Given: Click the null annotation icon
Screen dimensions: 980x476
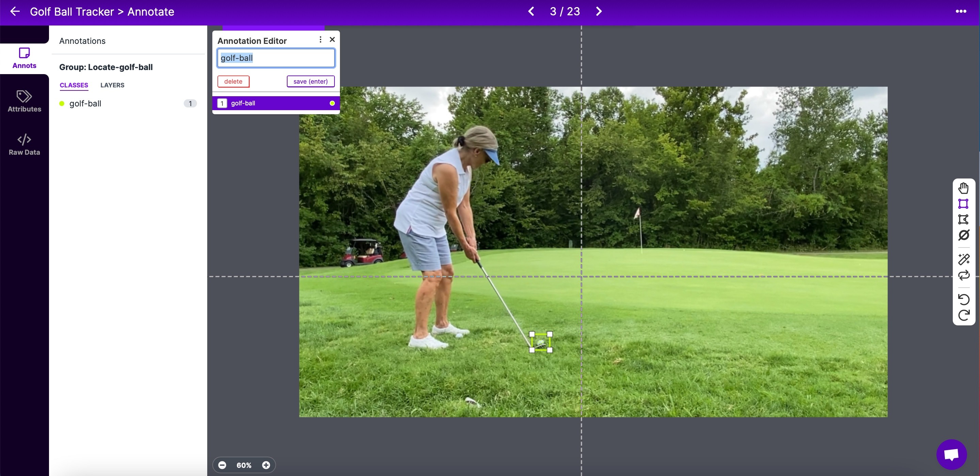Looking at the screenshot, I should 963,235.
